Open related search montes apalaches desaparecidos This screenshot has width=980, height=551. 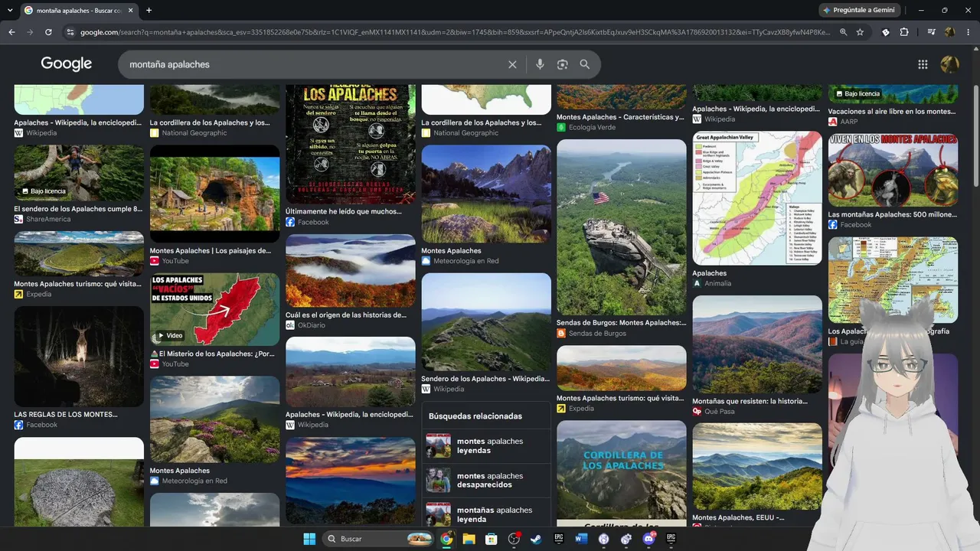[x=486, y=480]
